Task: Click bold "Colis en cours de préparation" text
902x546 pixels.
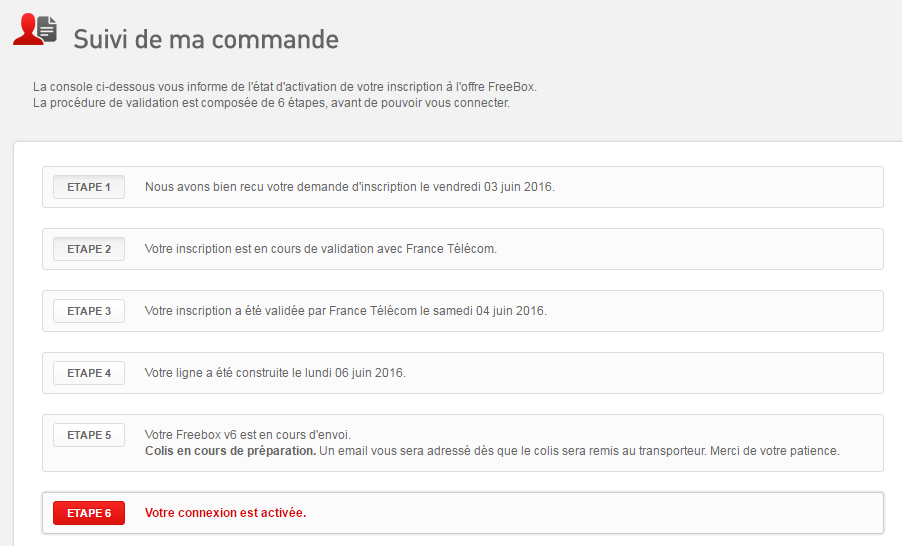Action: coord(230,451)
